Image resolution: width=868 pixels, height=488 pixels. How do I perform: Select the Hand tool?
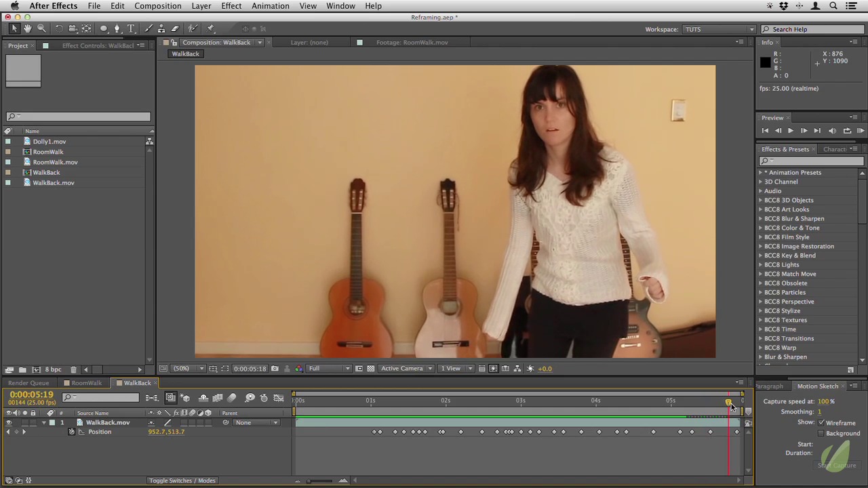point(28,28)
